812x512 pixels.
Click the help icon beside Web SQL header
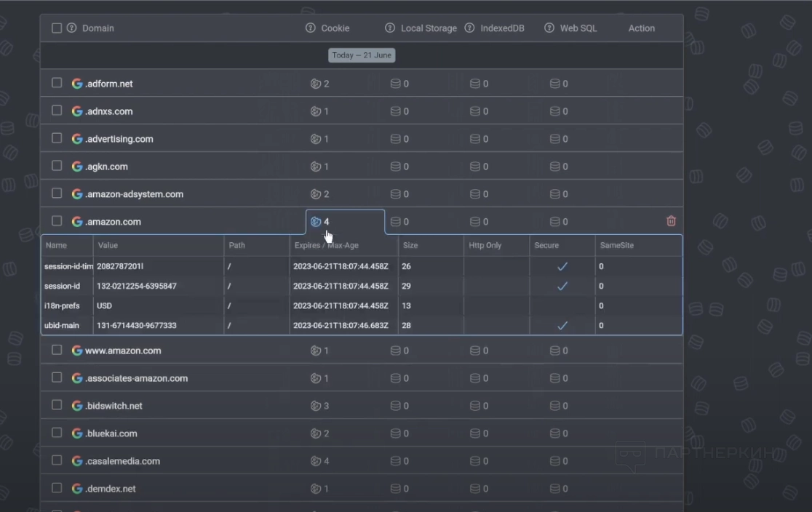coord(549,28)
